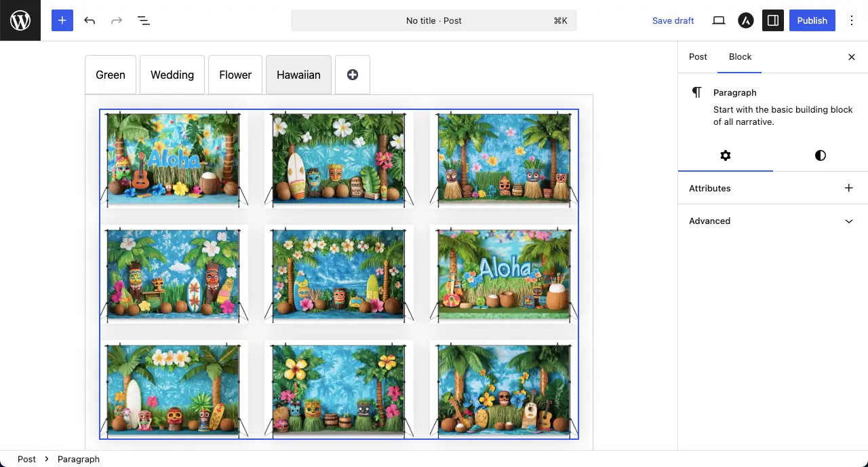
Task: Switch to the Hawaiian tab
Action: pos(298,75)
